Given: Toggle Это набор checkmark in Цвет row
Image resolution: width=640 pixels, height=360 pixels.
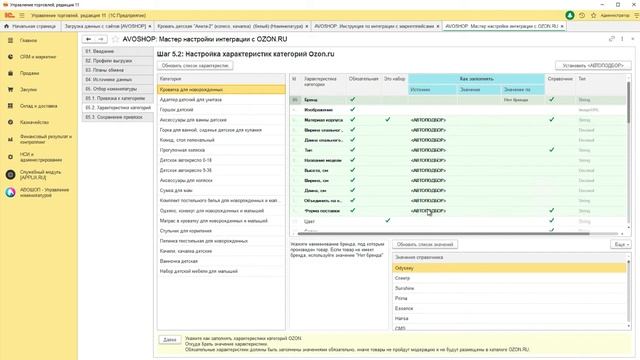Looking at the screenshot, I should coord(388,220).
